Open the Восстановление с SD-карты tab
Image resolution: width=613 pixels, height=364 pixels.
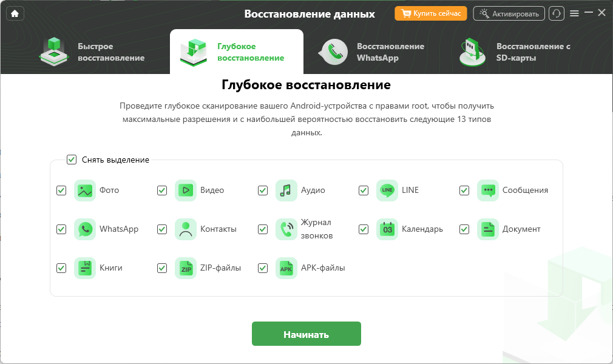[x=515, y=52]
